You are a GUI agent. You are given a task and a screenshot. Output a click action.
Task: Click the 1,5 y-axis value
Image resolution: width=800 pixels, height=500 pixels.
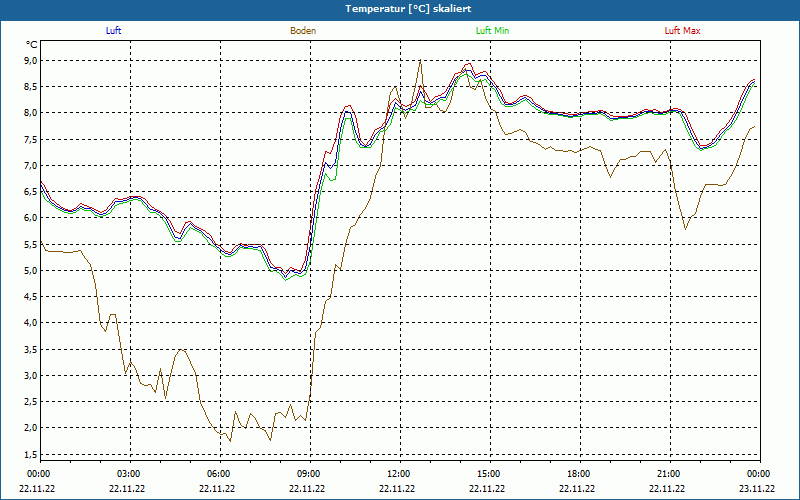pyautogui.click(x=31, y=454)
